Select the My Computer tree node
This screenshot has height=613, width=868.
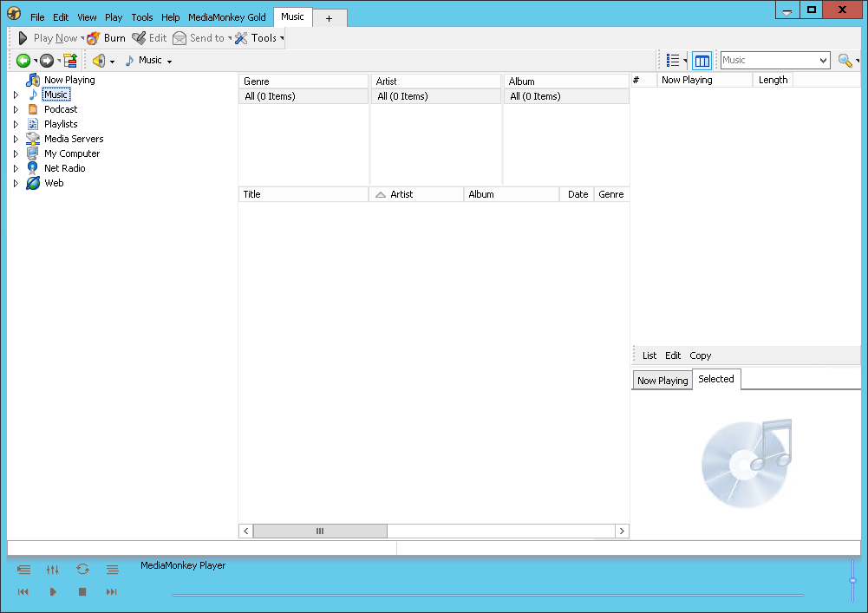pyautogui.click(x=72, y=153)
